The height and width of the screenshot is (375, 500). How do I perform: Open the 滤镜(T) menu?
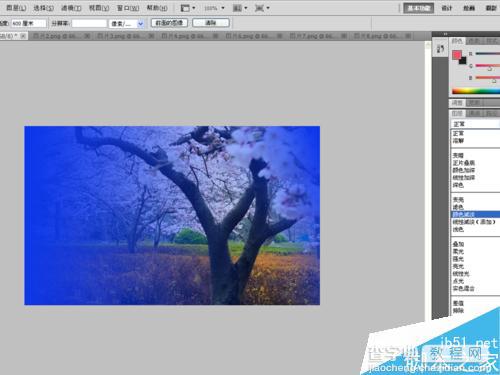tap(71, 8)
